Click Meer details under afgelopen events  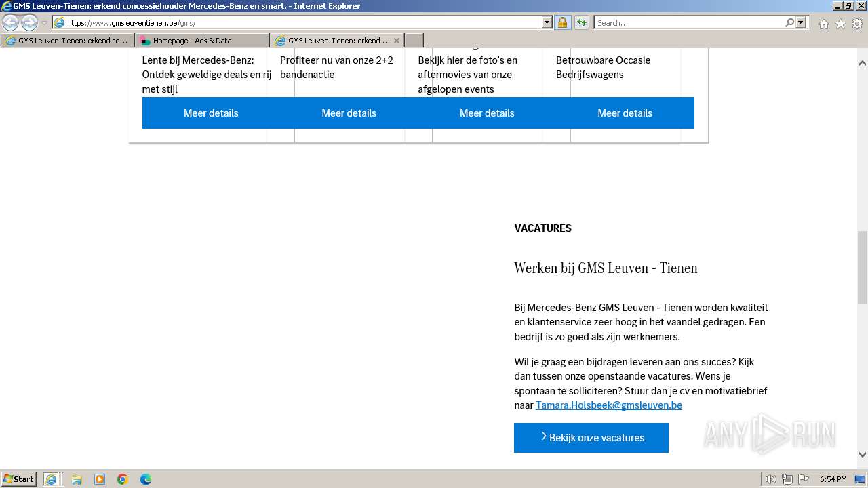487,113
